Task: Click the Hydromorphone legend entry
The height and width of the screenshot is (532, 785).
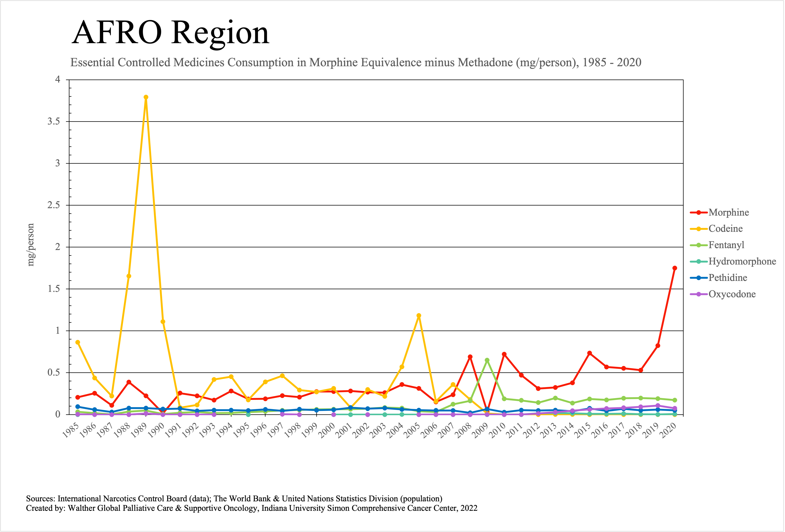Action: (742, 261)
